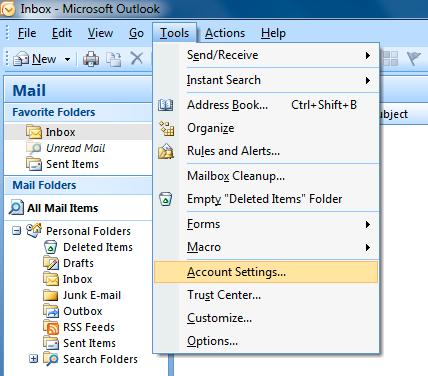428x376 pixels.
Task: Select Account Settings from Tools menu
Action: point(266,272)
